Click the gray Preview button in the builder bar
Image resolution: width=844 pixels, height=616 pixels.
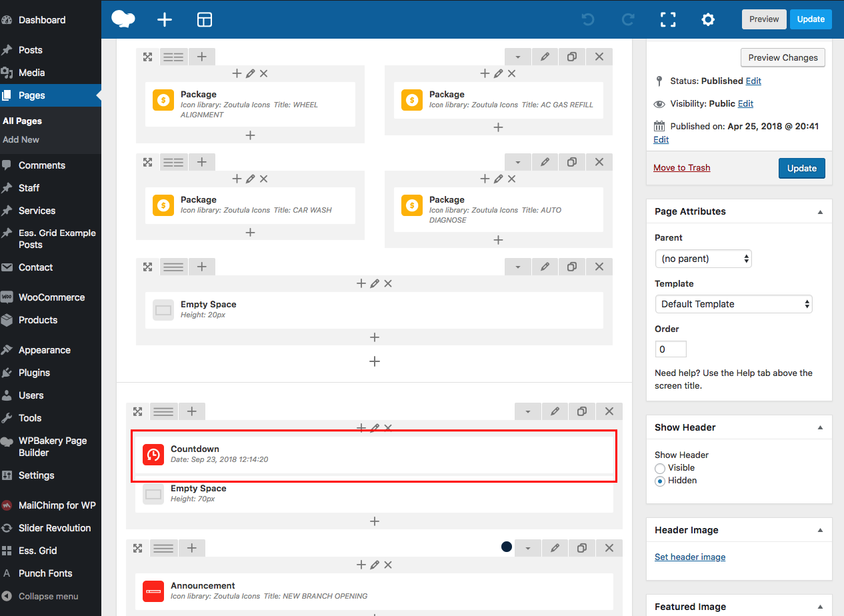(764, 19)
